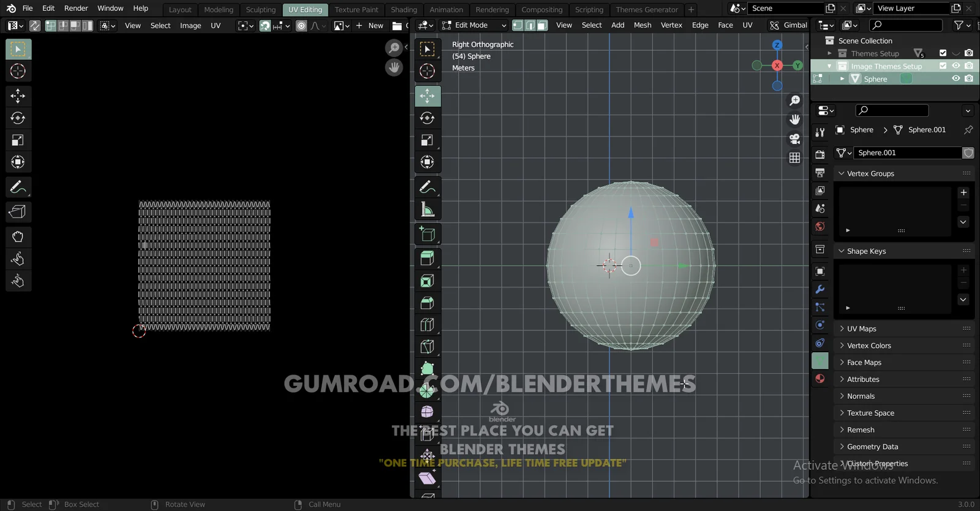Viewport: 980px width, 511px height.
Task: Click Sphere.001 mesh name field
Action: 908,153
